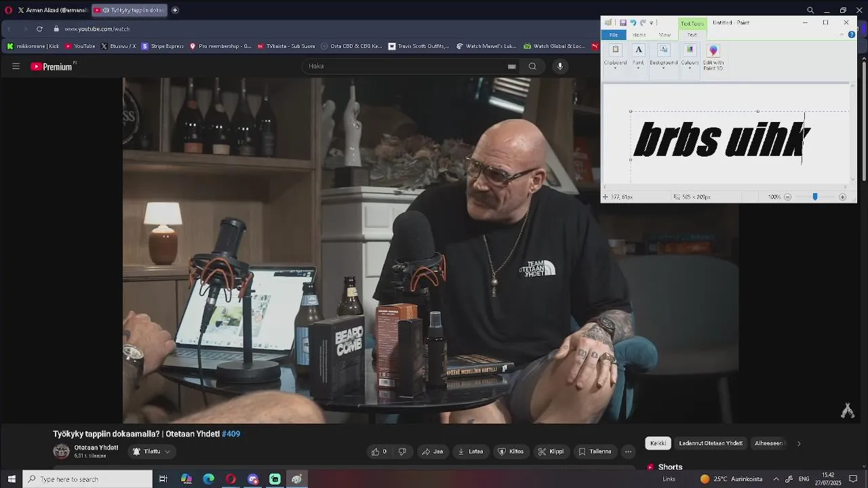Click the zoom out minus button in Paint

click(x=787, y=197)
